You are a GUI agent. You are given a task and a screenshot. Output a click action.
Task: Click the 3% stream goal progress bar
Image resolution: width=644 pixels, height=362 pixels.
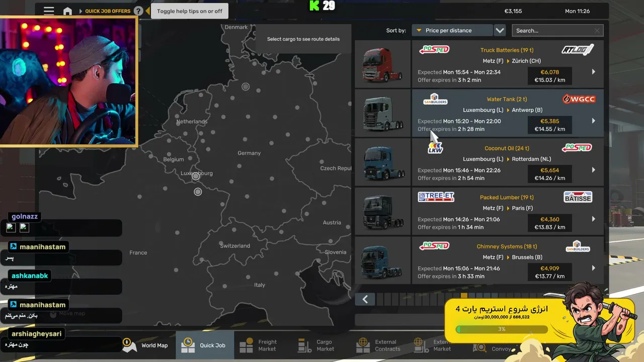point(502,329)
